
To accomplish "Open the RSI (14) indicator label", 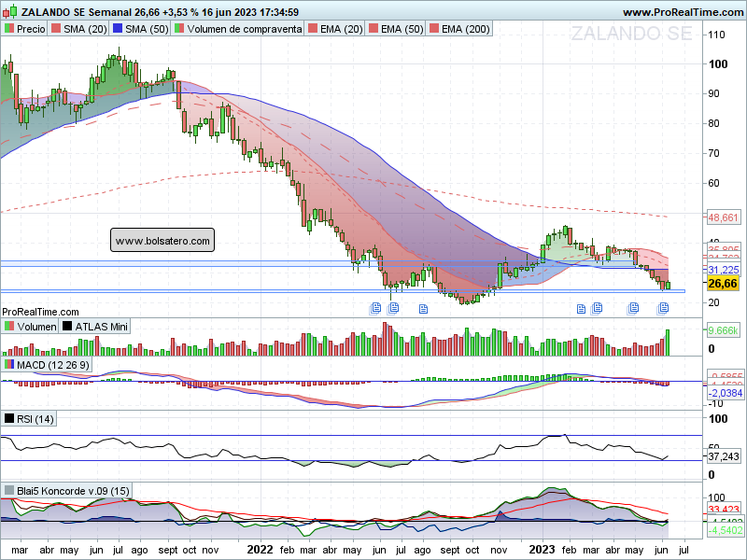I will tap(29, 419).
